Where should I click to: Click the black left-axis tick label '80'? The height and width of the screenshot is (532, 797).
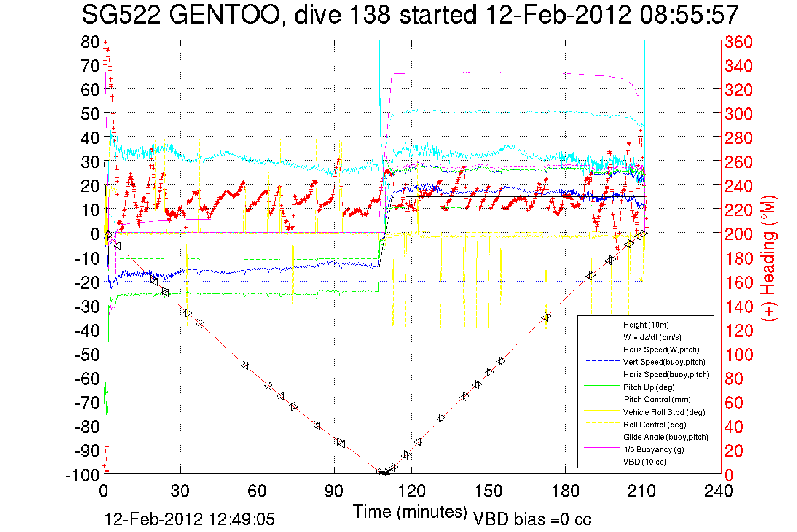(90, 42)
